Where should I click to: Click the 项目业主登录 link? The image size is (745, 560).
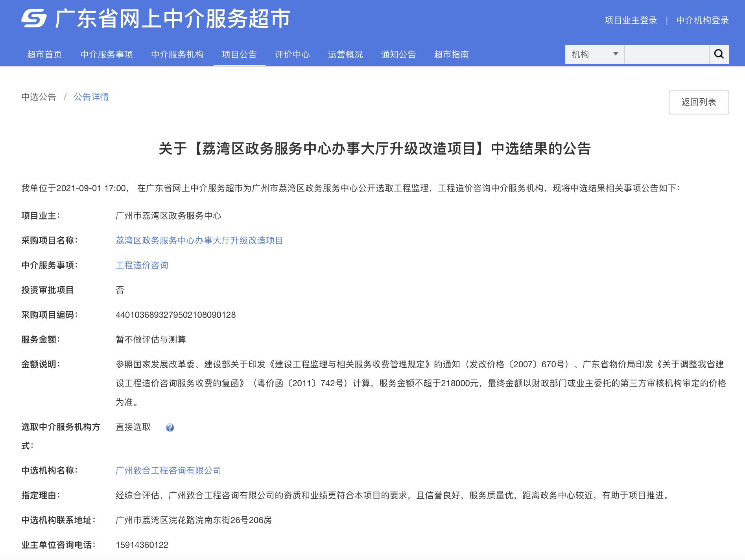coord(630,20)
